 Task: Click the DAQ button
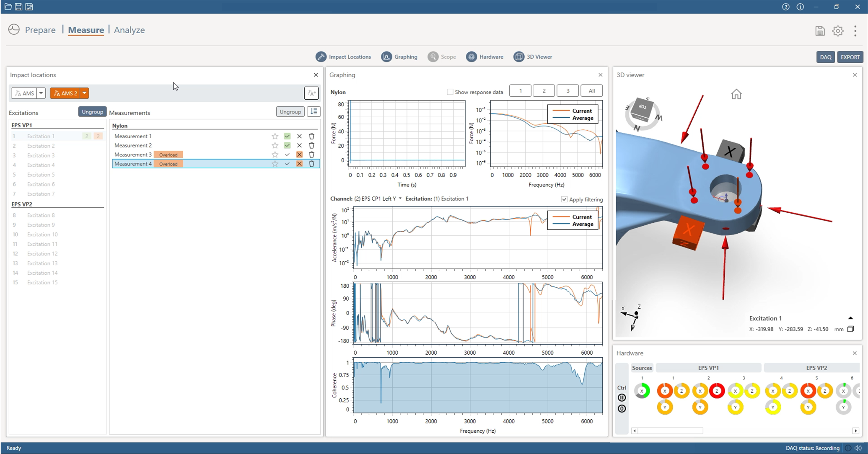(825, 57)
